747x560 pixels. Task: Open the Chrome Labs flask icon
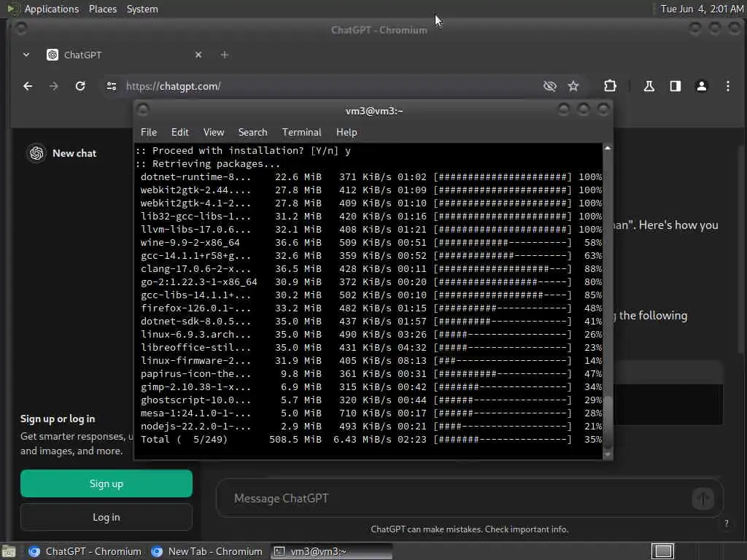(x=649, y=86)
